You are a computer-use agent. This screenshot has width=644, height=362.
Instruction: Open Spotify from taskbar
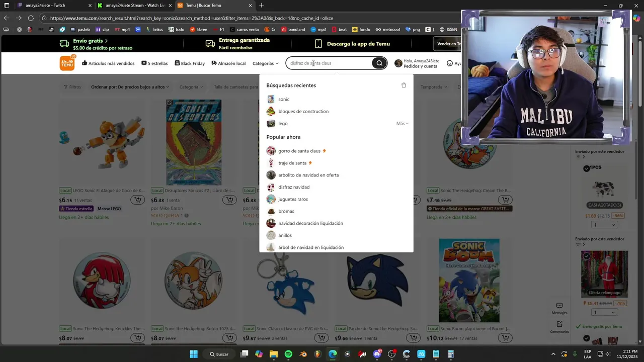(288, 354)
